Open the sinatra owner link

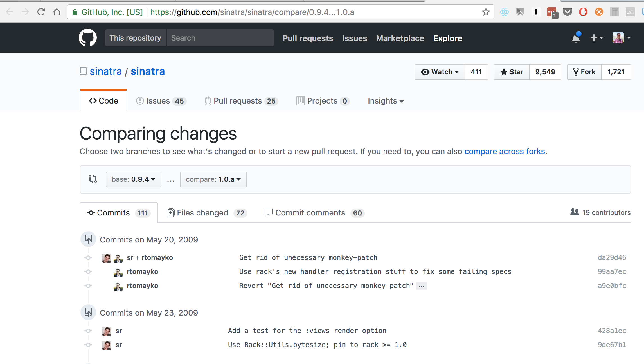click(106, 71)
